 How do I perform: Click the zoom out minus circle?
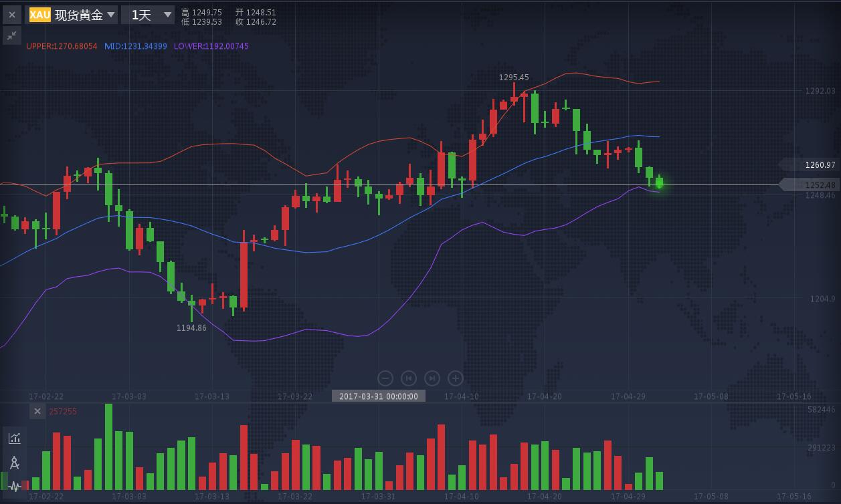point(385,378)
